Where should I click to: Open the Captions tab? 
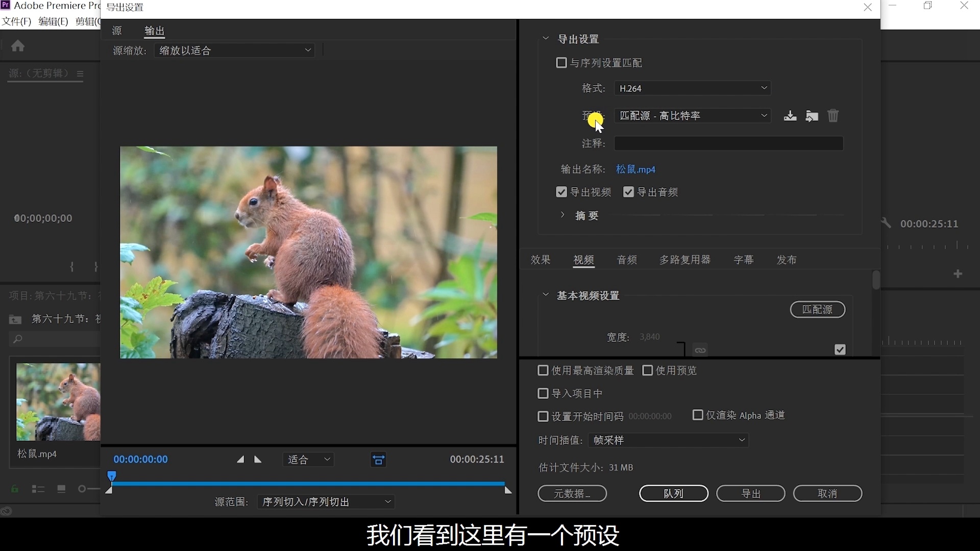(x=744, y=260)
